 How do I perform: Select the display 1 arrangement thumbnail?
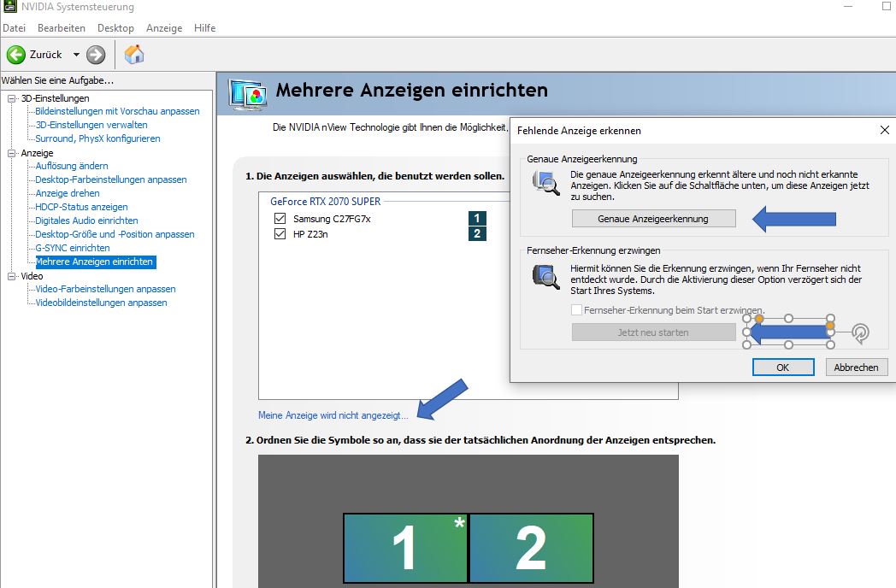(406, 548)
